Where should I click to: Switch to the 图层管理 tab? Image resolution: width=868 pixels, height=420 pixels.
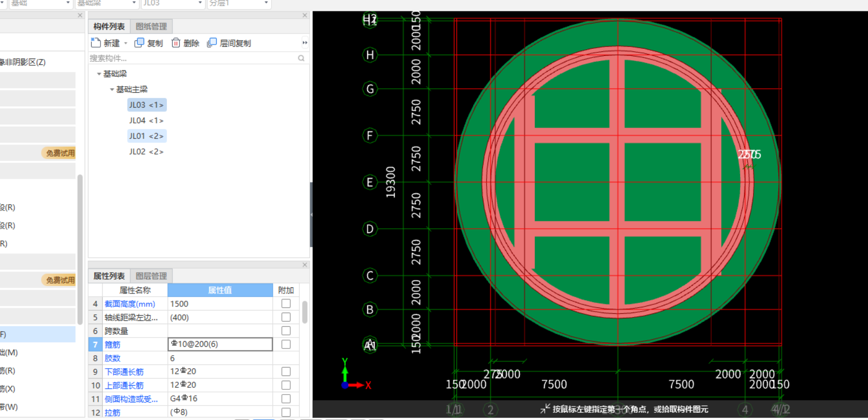point(151,276)
